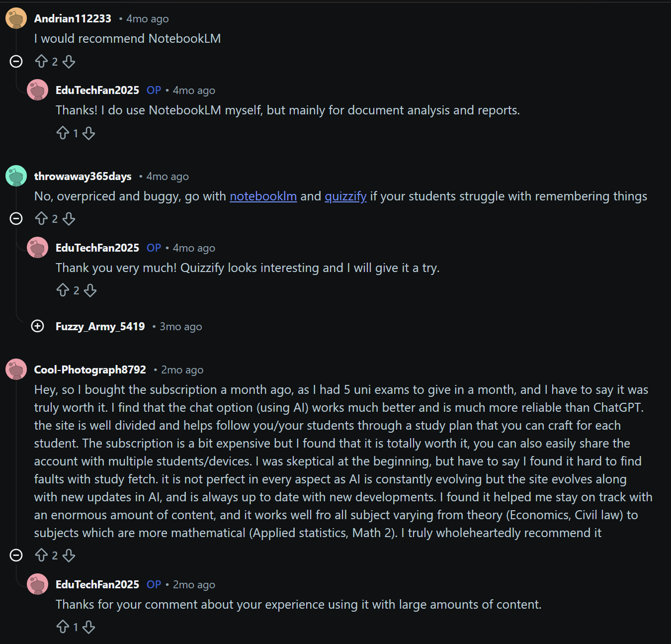Downvote Andrian112233's NotebookLM recommendation comment
The width and height of the screenshot is (671, 644).
tap(69, 61)
